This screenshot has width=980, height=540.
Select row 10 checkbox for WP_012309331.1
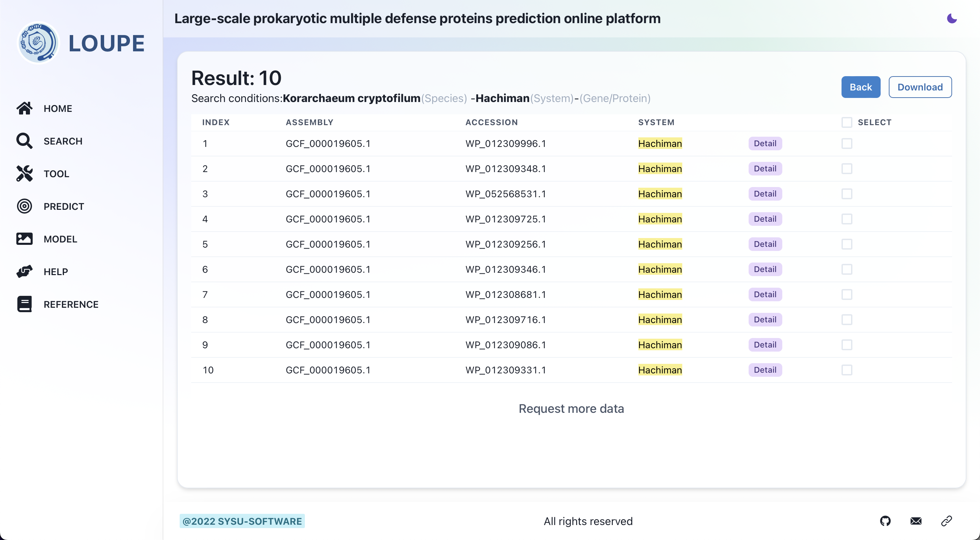click(847, 370)
